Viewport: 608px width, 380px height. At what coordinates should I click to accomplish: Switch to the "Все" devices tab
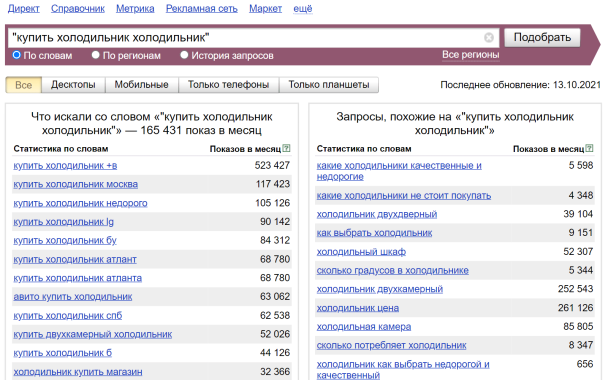pyautogui.click(x=23, y=85)
